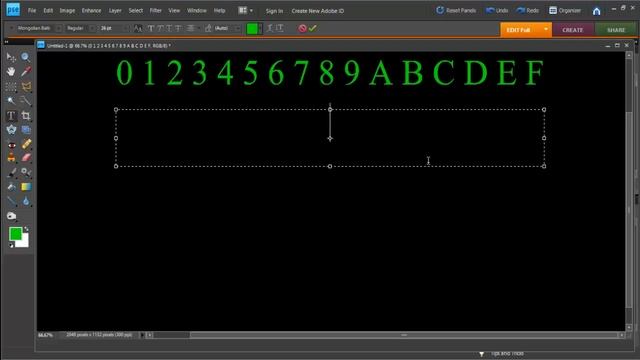The height and width of the screenshot is (360, 640).
Task: Select the Eraser tool
Action: click(x=26, y=158)
